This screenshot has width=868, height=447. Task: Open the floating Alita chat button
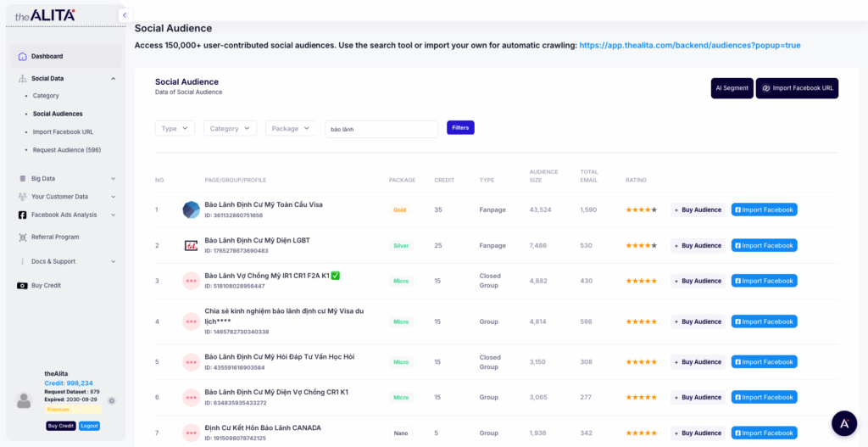pos(843,422)
